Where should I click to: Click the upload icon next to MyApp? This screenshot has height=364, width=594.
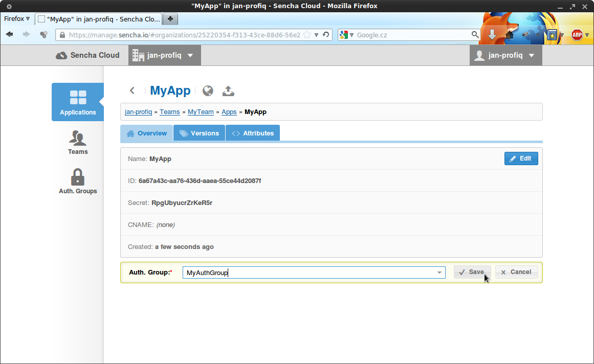point(228,90)
